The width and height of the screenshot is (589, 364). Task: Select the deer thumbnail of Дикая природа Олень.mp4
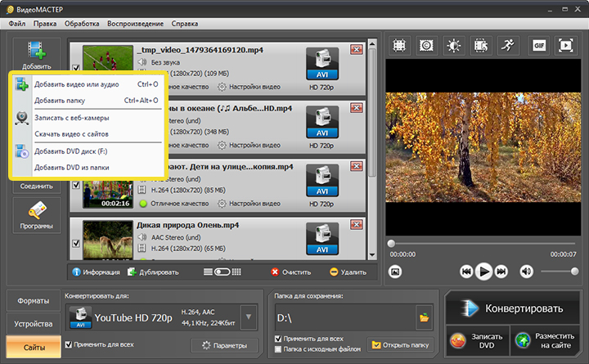tap(108, 240)
